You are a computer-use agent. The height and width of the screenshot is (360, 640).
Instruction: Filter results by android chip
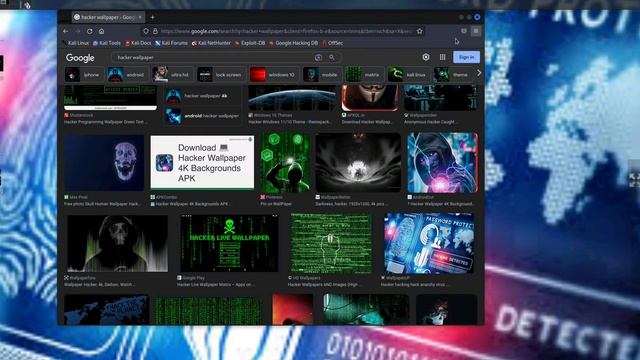click(127, 75)
